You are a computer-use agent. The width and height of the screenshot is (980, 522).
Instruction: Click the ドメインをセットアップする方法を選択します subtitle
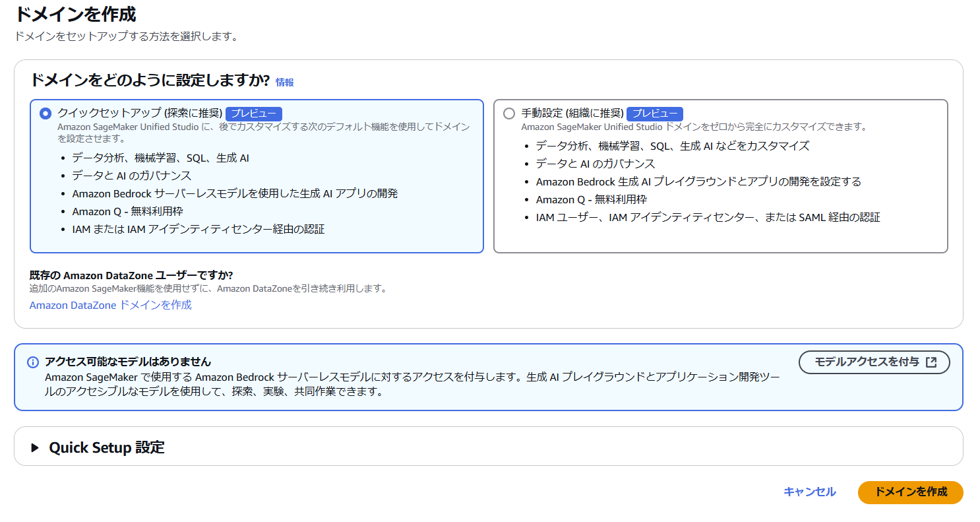[x=126, y=36]
